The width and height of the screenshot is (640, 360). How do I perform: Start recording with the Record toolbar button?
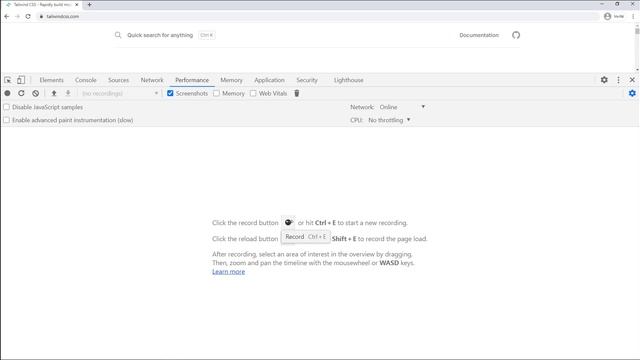[x=7, y=93]
